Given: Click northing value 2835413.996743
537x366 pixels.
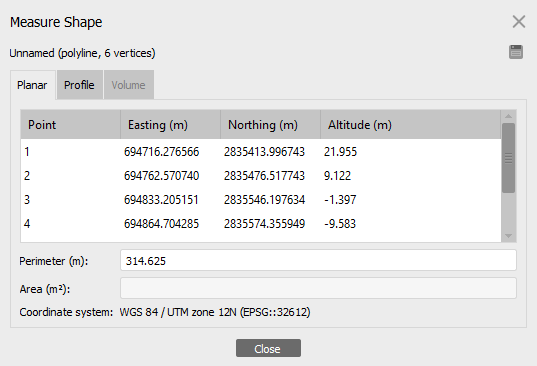Looking at the screenshot, I should (x=264, y=152).
